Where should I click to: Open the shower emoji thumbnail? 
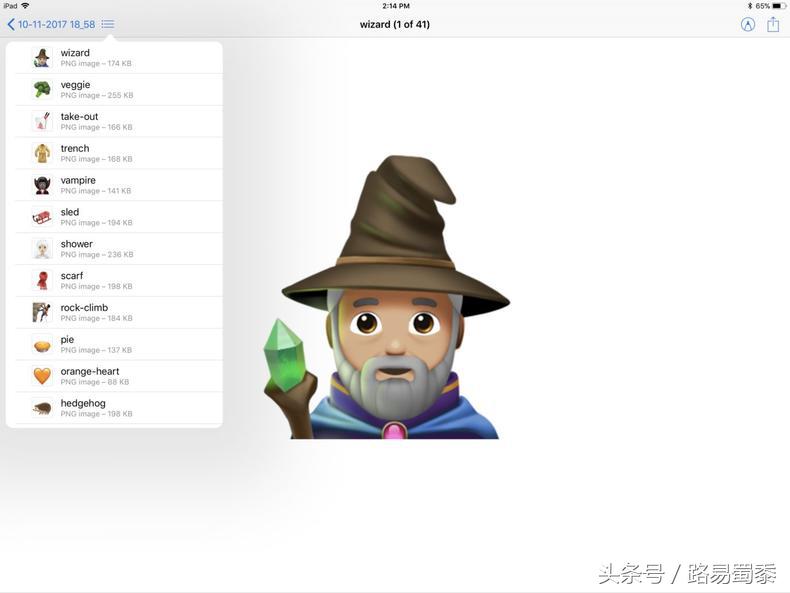point(42,249)
